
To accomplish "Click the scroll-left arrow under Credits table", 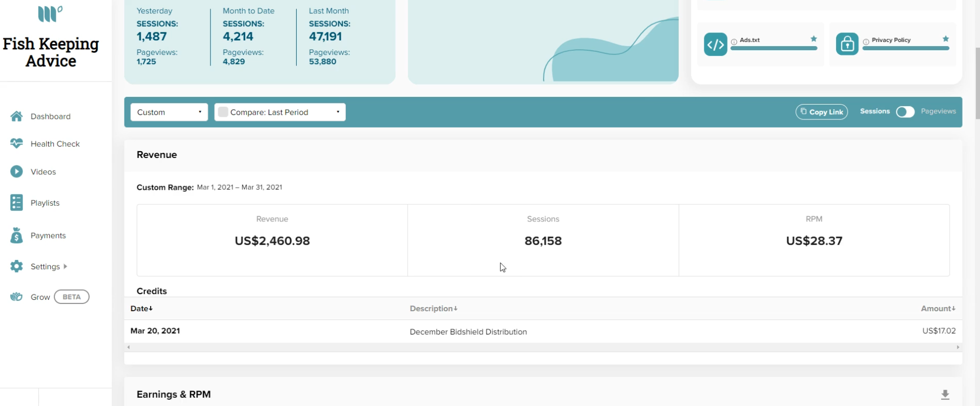I will 129,347.
